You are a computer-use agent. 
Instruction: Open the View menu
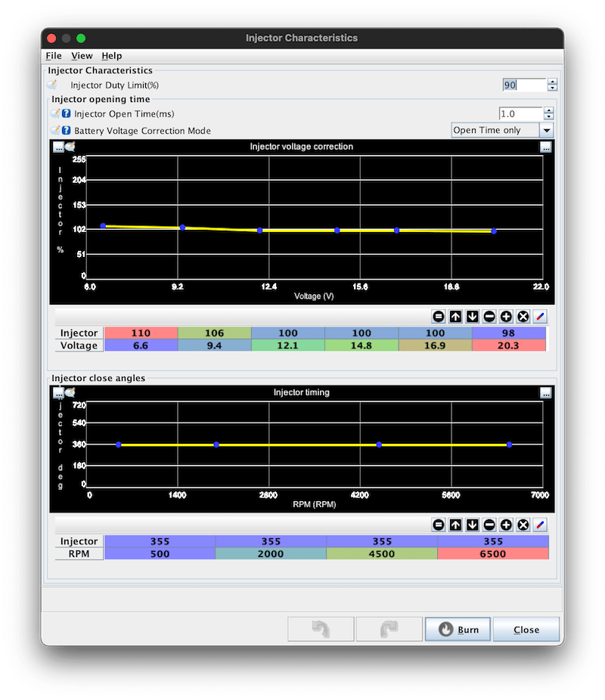click(x=82, y=56)
